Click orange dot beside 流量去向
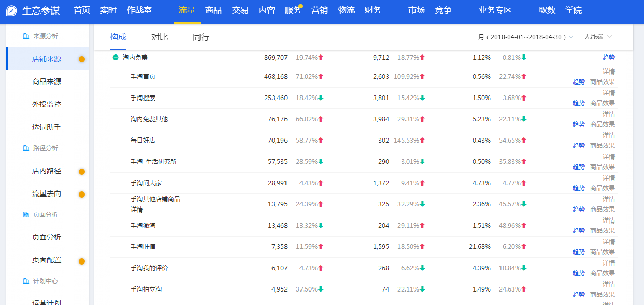The image size is (644, 305). (x=82, y=195)
